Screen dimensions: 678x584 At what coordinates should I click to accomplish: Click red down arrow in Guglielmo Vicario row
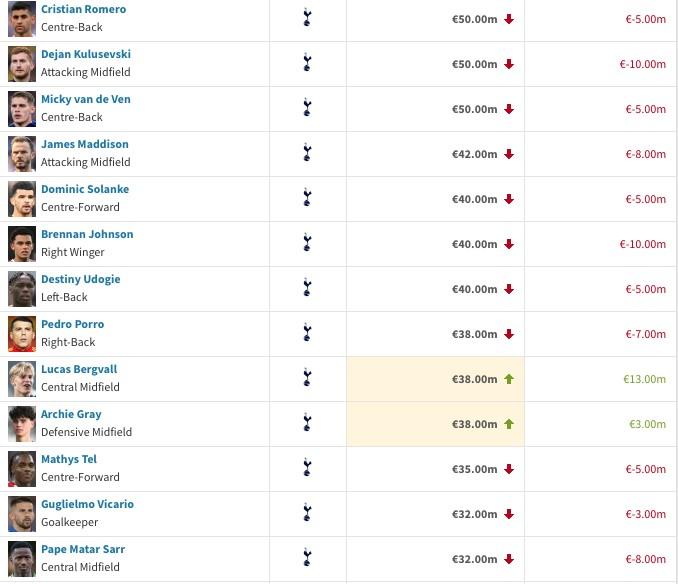[x=509, y=514]
